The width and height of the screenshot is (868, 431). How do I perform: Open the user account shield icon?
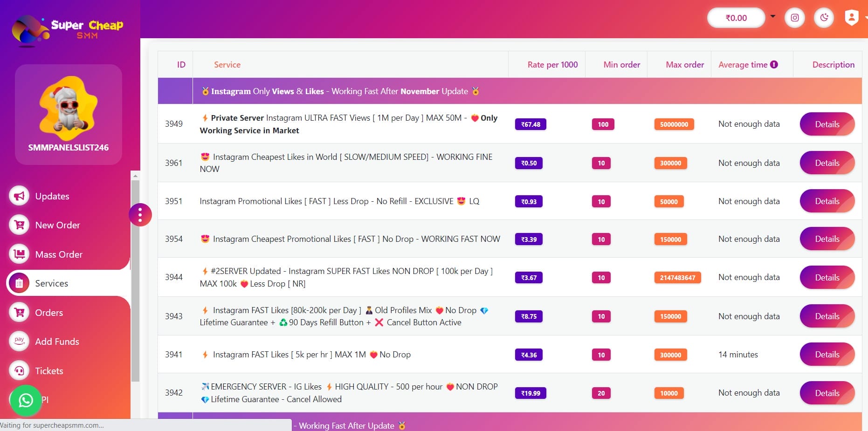(852, 18)
